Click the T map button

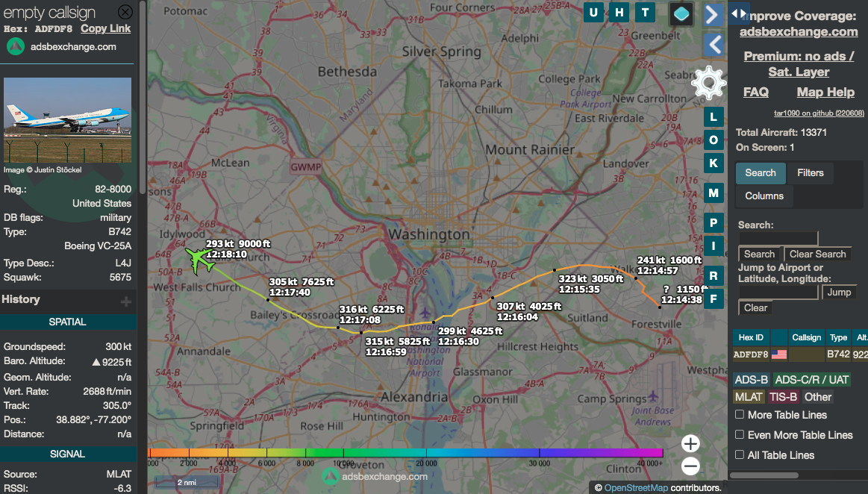[x=646, y=12]
